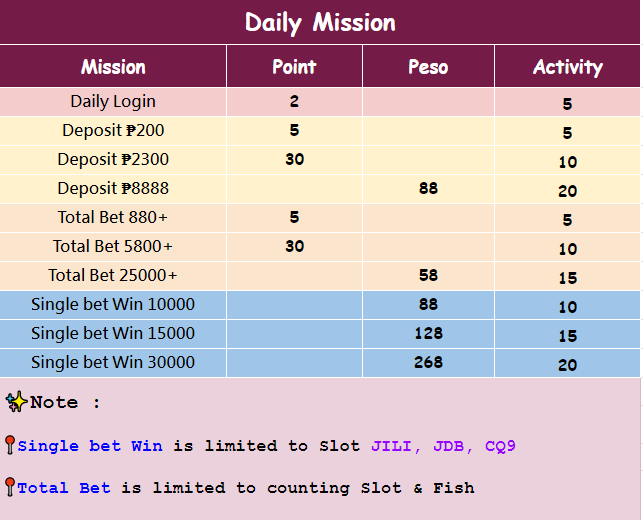The width and height of the screenshot is (643, 520).
Task: Choose the Deposit ₱200 mission
Action: tap(113, 131)
